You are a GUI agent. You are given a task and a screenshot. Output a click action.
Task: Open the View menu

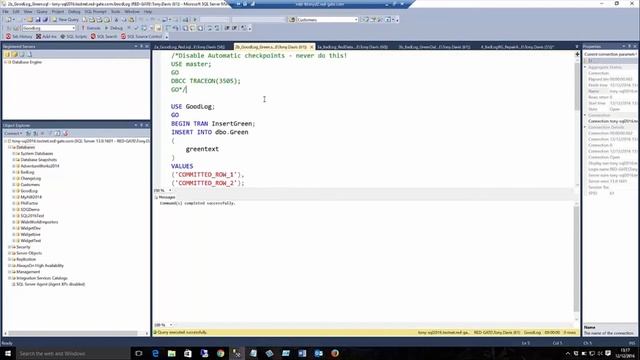[x=28, y=11]
